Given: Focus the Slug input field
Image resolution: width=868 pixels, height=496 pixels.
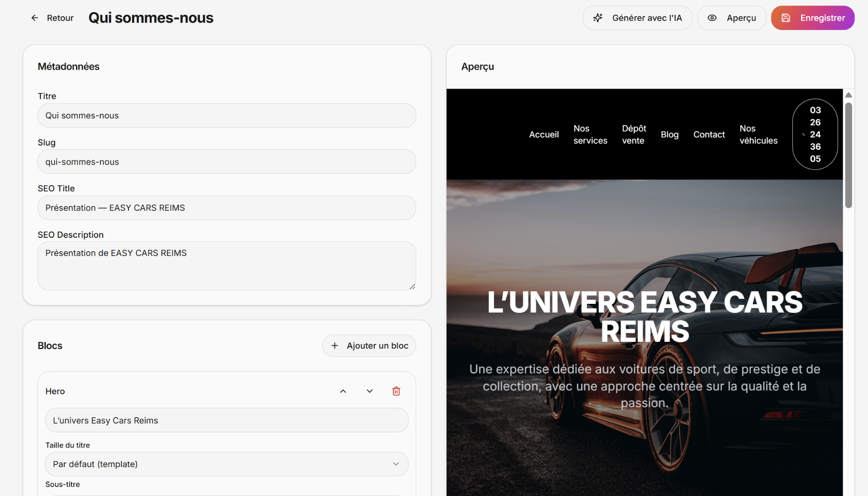Looking at the screenshot, I should [x=226, y=161].
